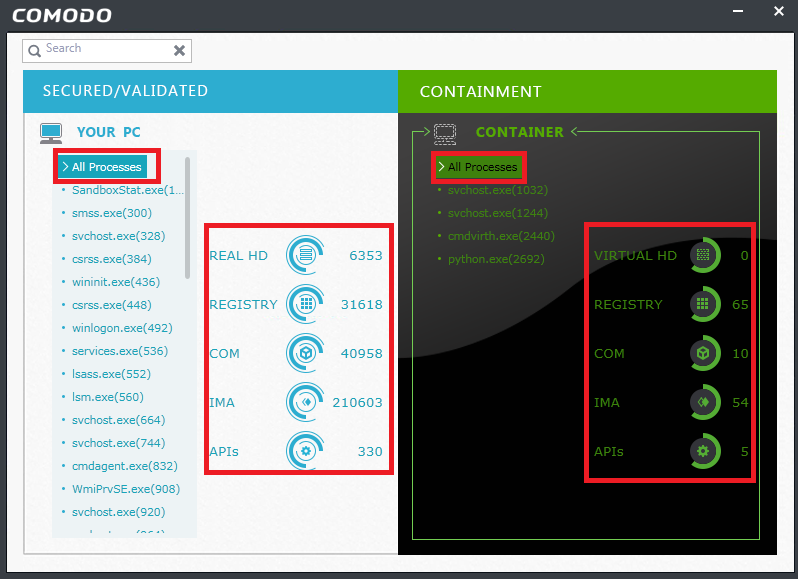Viewport: 798px width, 579px height.
Task: Select contained cmdvirth.exe(2440) process
Action: pos(501,236)
